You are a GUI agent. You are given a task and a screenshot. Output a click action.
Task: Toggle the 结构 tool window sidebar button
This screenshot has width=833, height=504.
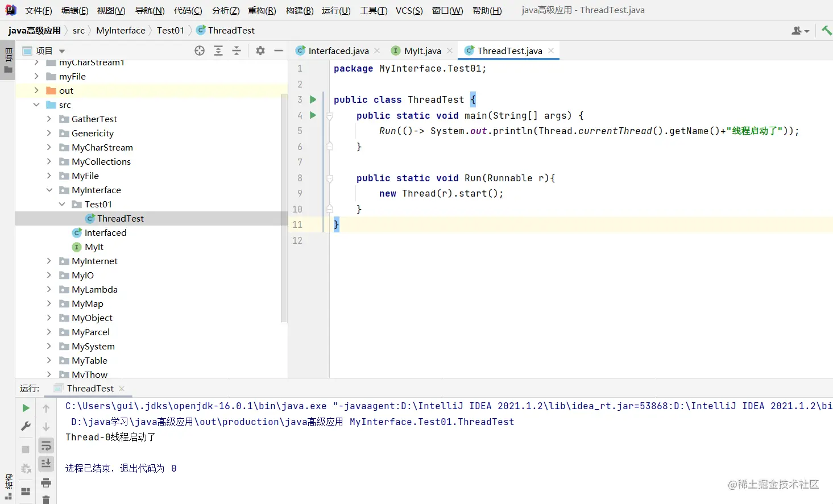tap(8, 486)
